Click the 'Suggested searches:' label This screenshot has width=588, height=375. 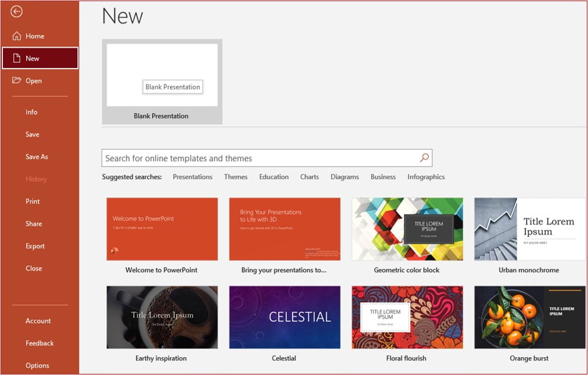click(x=131, y=177)
